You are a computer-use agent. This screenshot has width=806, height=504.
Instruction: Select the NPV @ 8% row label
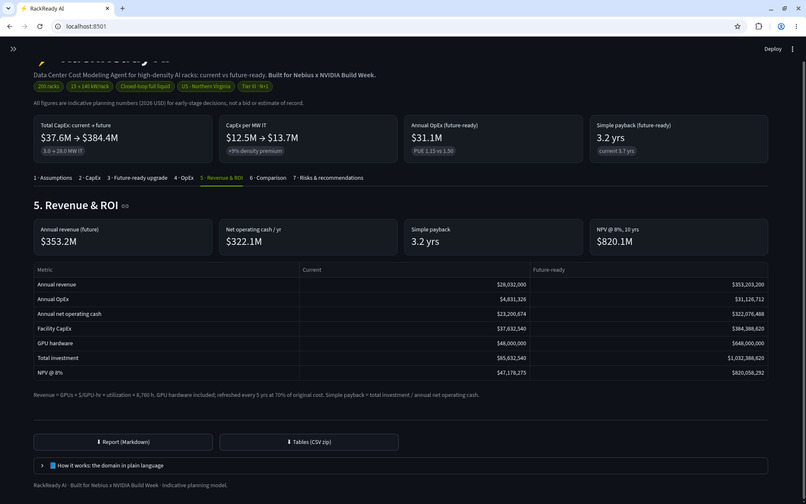50,373
